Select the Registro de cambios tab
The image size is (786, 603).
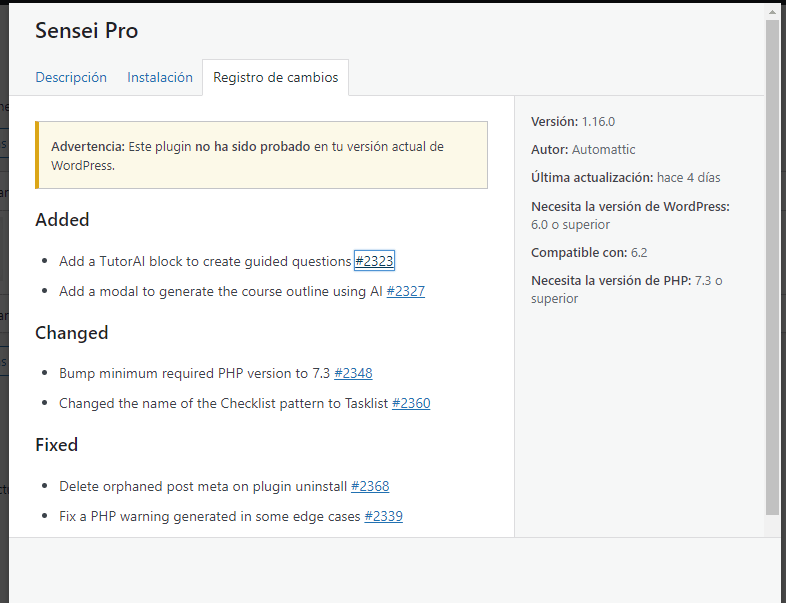pyautogui.click(x=275, y=77)
